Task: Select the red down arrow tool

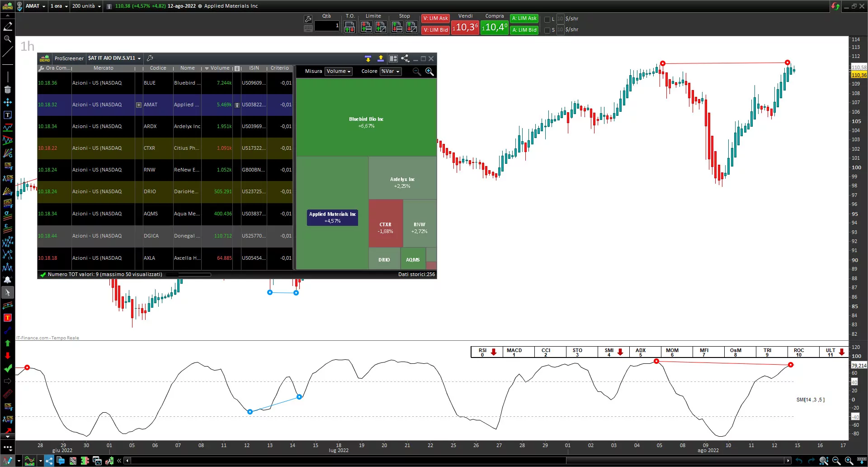Action: tap(8, 356)
